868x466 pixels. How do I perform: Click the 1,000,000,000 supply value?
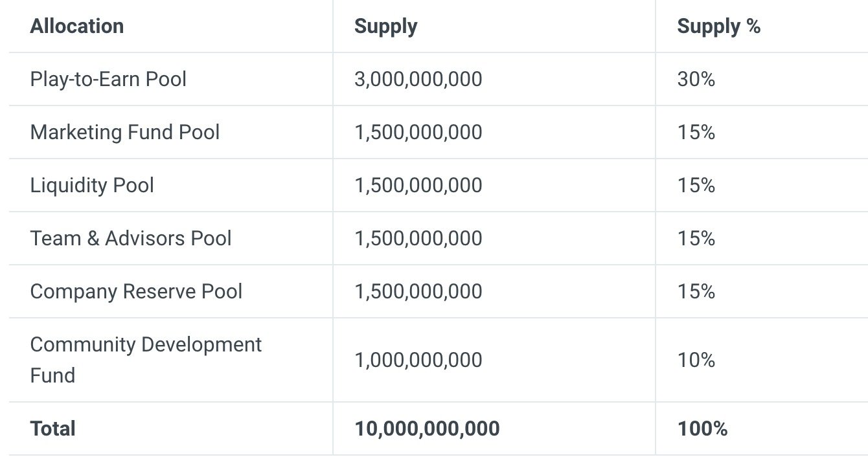(x=418, y=360)
